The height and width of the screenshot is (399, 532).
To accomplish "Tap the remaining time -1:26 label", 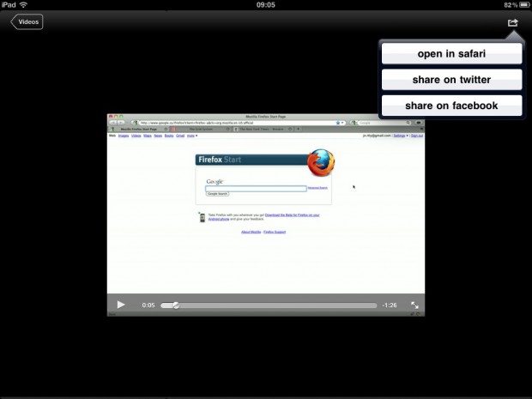I will (390, 305).
